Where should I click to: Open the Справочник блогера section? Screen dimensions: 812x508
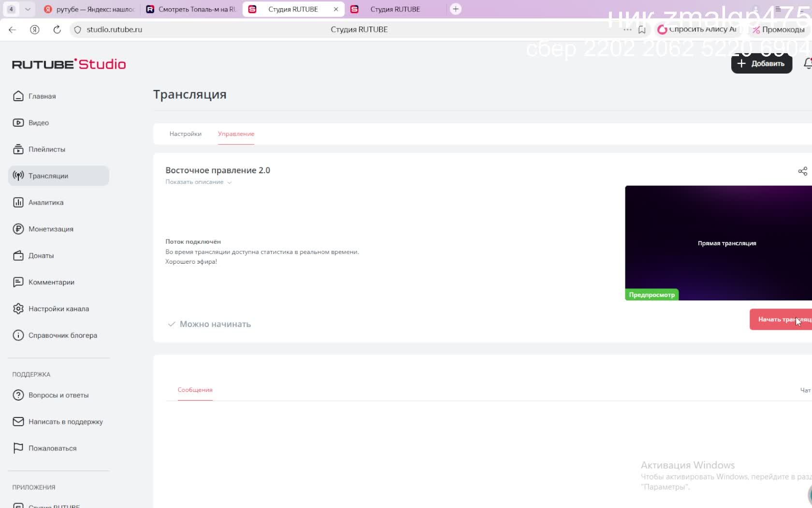point(63,335)
